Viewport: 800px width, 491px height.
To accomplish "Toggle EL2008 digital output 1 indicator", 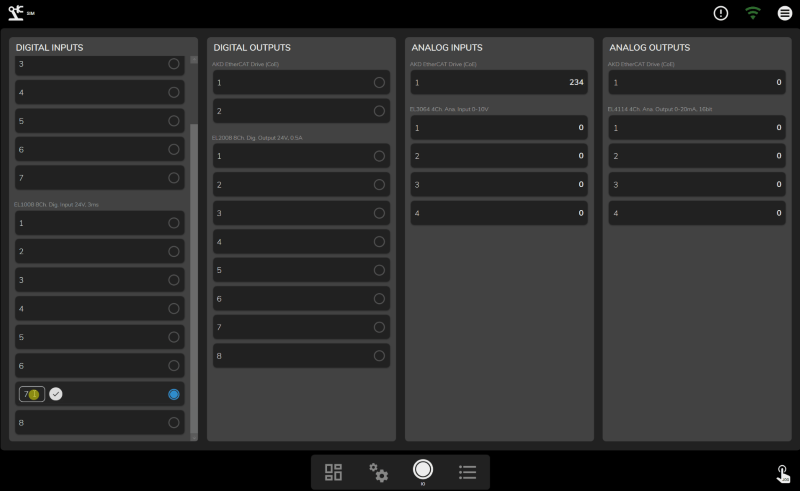I will pos(379,156).
